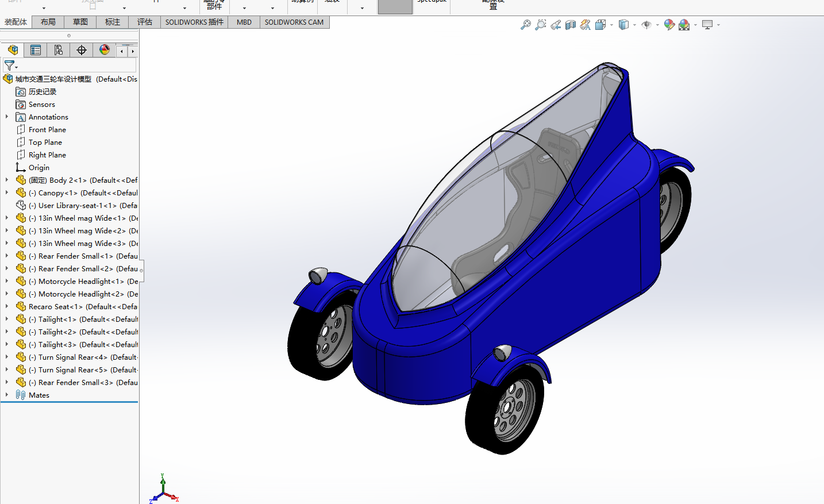Switch to the ConfigurationManager tab

coord(59,50)
